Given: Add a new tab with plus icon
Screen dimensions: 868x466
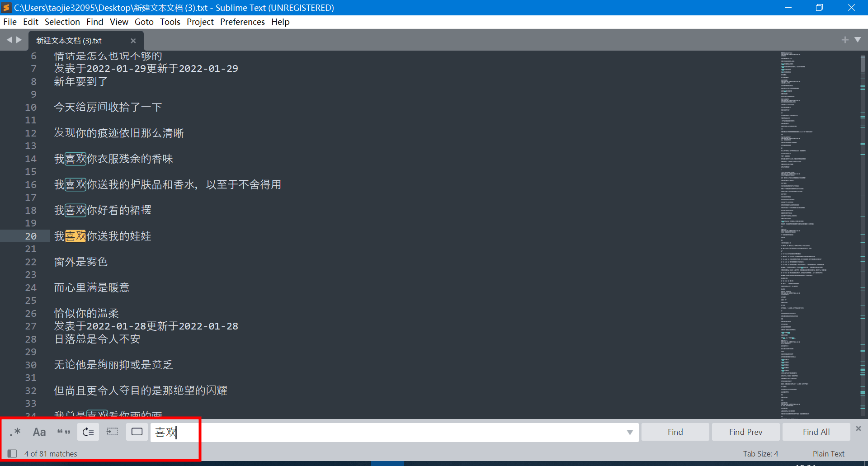Looking at the screenshot, I should [845, 40].
